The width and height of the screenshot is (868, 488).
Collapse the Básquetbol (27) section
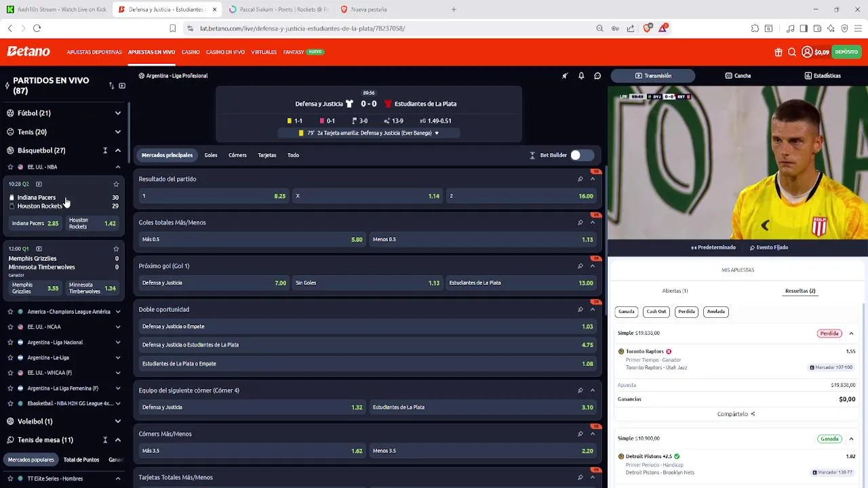coord(117,150)
